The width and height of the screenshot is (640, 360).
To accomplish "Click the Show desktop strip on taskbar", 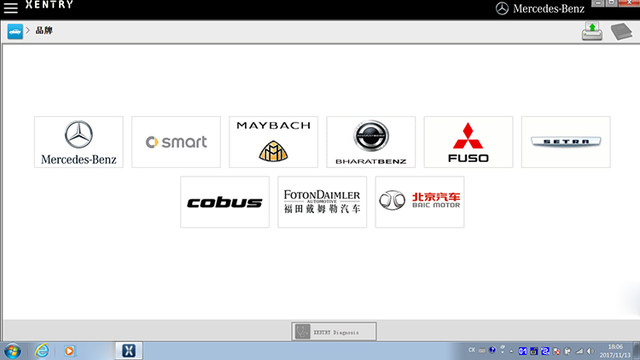I will (x=636, y=351).
